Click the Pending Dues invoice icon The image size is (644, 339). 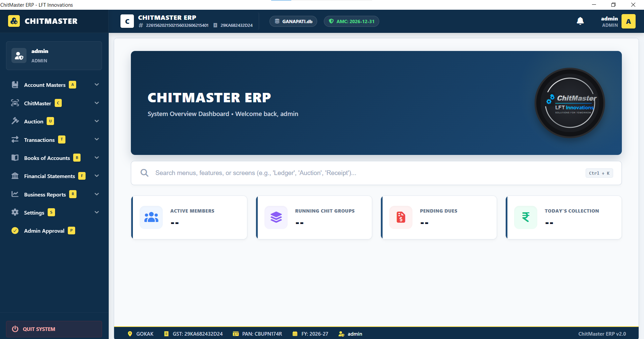click(x=401, y=217)
